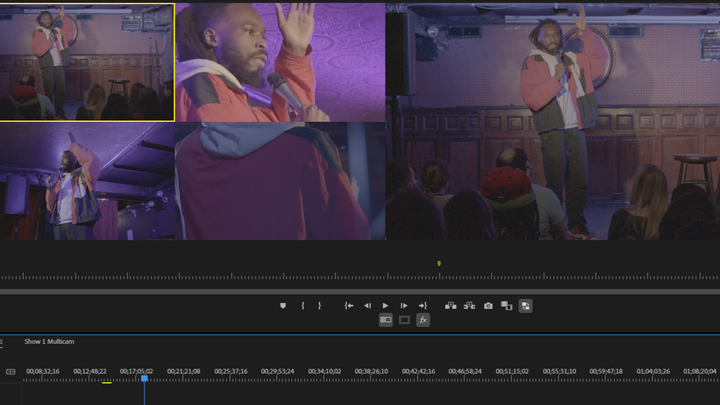The height and width of the screenshot is (405, 720).
Task: Select the close-up face camera angle
Action: pyautogui.click(x=280, y=62)
